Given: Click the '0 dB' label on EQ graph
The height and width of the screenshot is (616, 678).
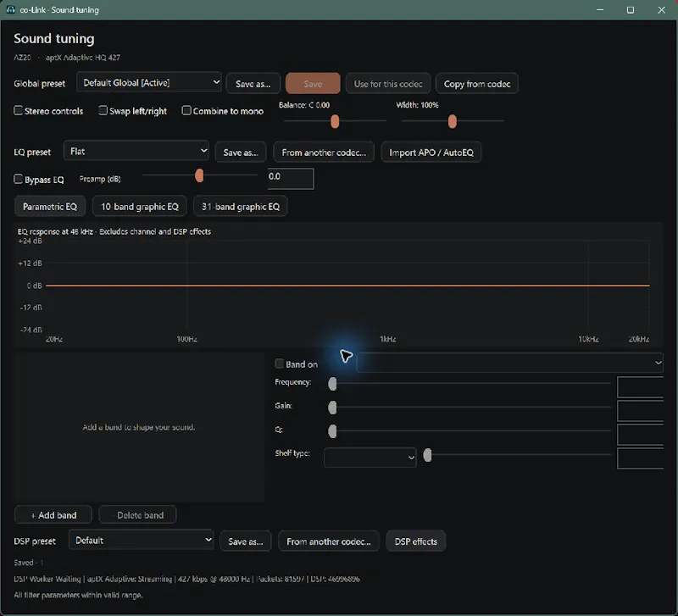Looking at the screenshot, I should 34,286.
